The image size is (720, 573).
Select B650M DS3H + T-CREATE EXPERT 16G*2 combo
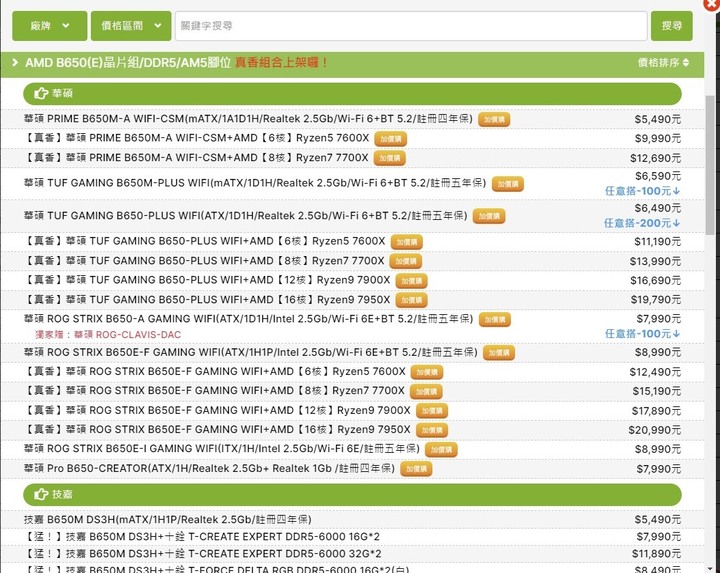(352, 536)
